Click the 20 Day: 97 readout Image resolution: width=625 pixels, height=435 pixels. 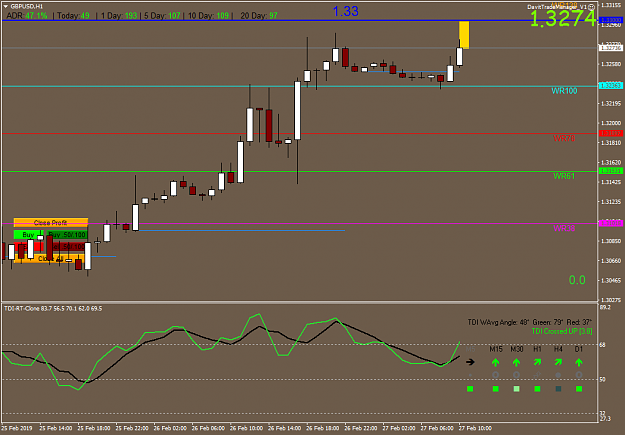tap(259, 16)
